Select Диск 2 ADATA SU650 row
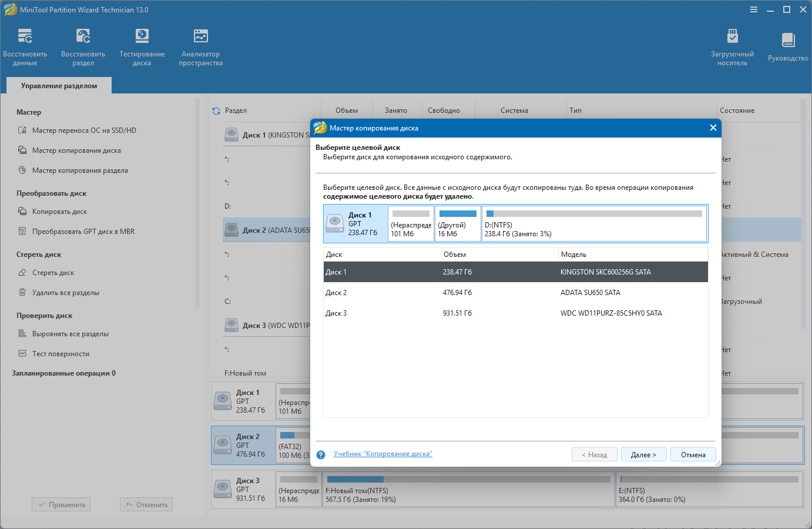The width and height of the screenshot is (812, 529). (515, 293)
